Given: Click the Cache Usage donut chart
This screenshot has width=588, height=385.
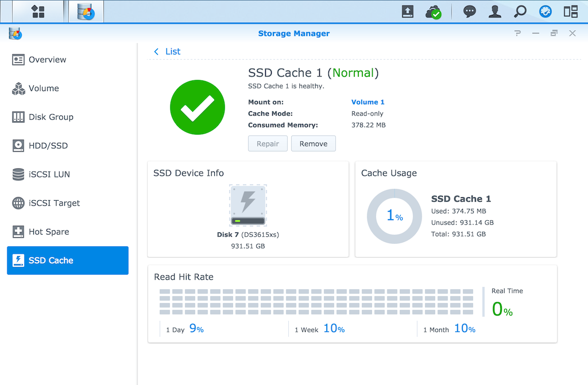Looking at the screenshot, I should (x=394, y=216).
